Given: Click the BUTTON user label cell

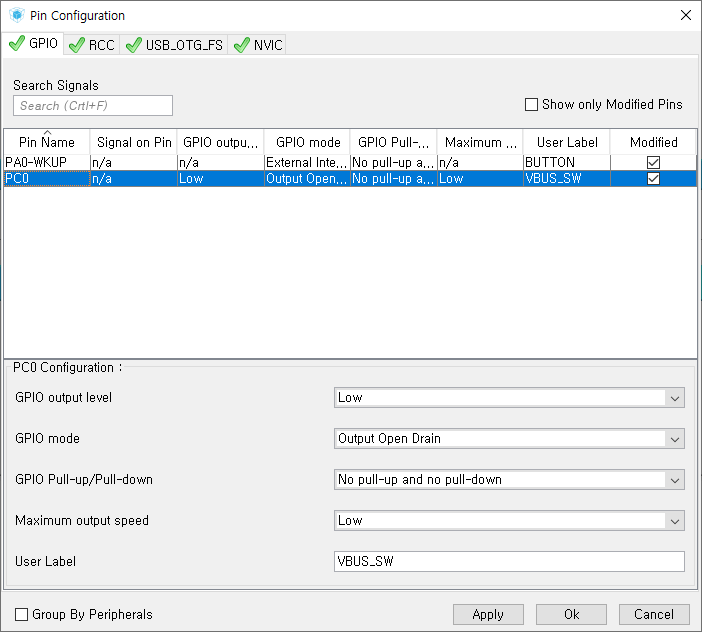Looking at the screenshot, I should tap(567, 162).
